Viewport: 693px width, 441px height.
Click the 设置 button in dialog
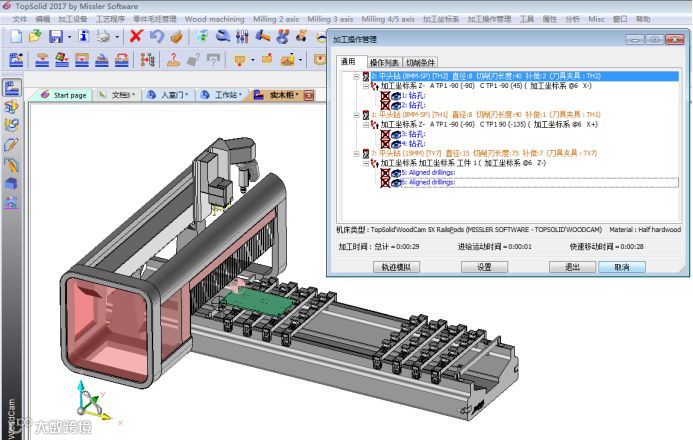click(484, 267)
